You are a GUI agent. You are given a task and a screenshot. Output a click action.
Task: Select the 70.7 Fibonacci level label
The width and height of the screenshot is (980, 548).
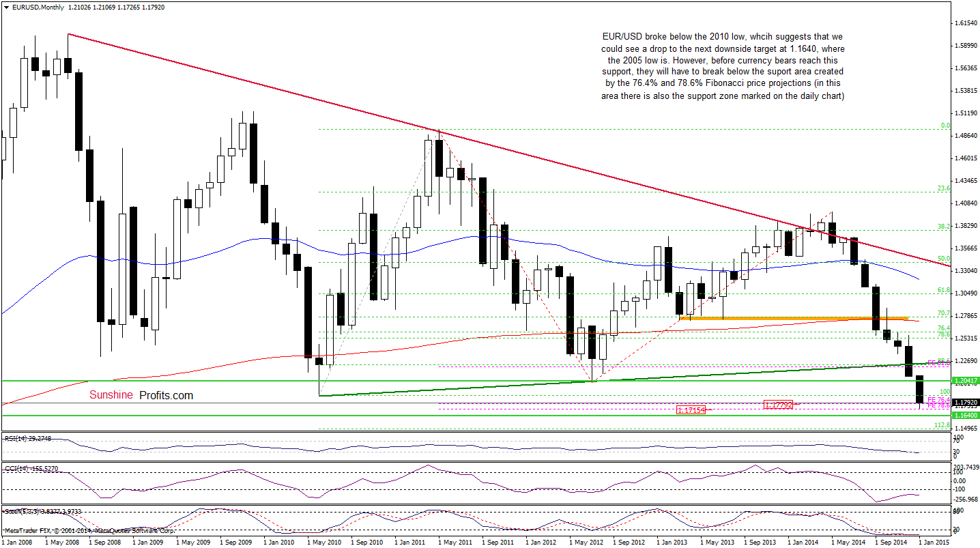click(x=945, y=313)
